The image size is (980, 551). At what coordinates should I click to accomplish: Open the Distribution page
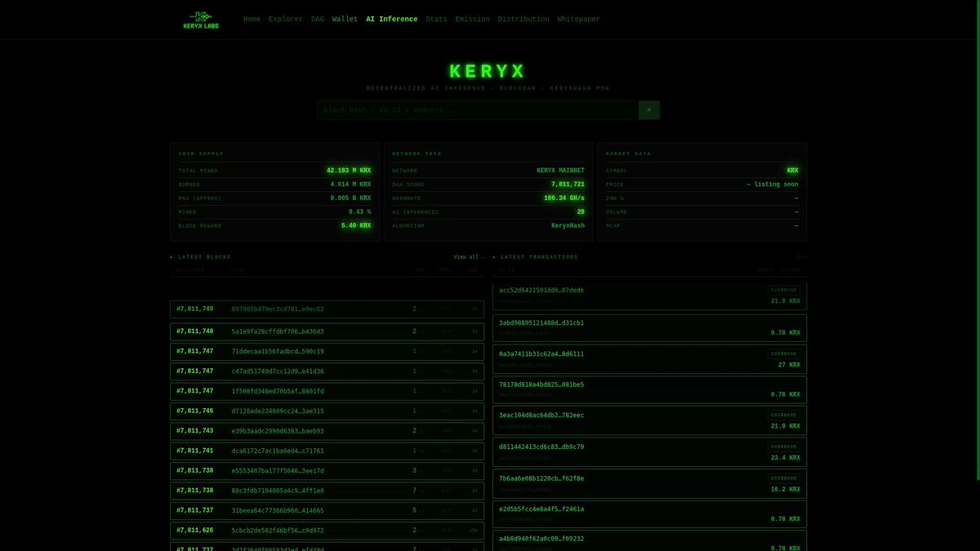coord(523,20)
